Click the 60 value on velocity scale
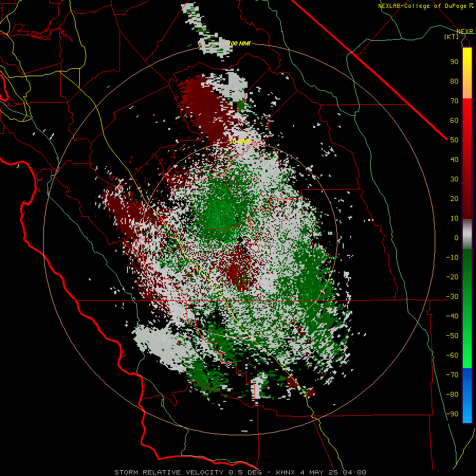The width and height of the screenshot is (476, 476). [x=454, y=120]
